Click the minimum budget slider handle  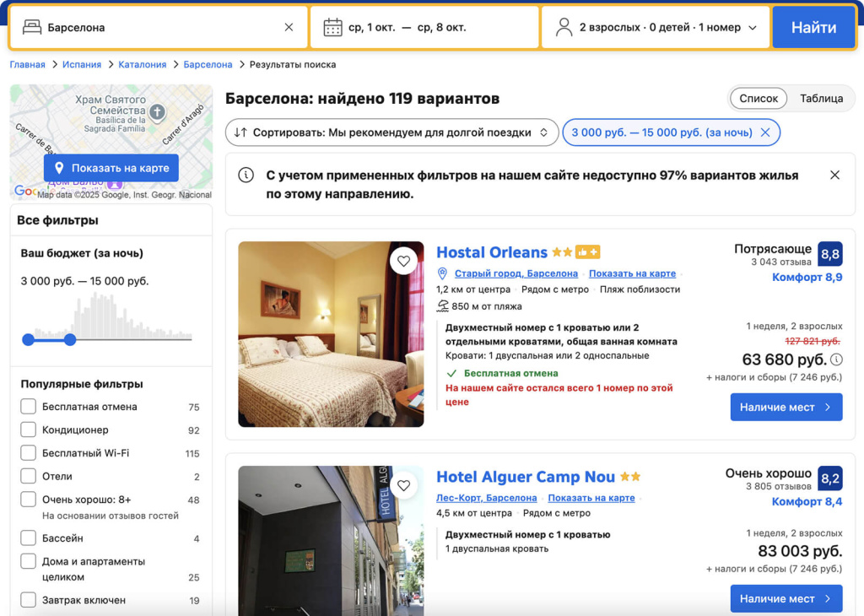pos(28,339)
